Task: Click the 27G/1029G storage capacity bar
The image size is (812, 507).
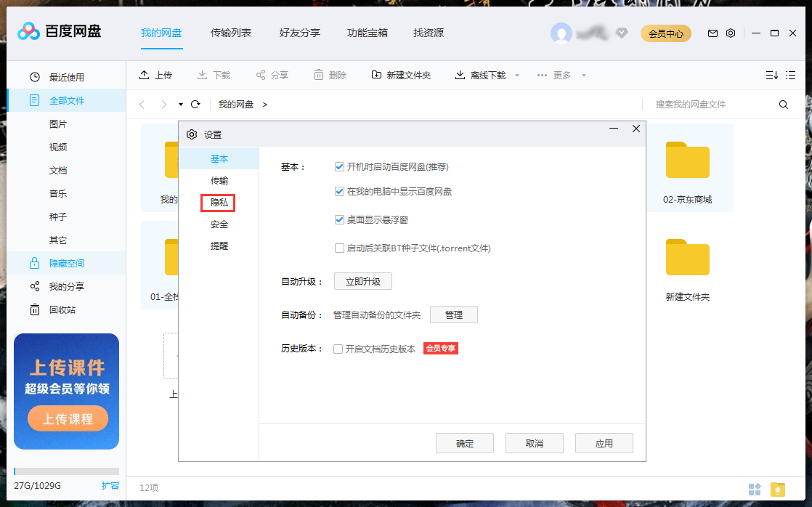Action: (x=66, y=471)
